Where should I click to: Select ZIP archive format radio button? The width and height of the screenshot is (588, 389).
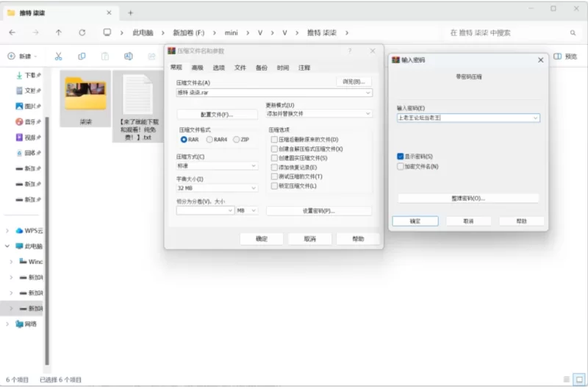(x=236, y=140)
